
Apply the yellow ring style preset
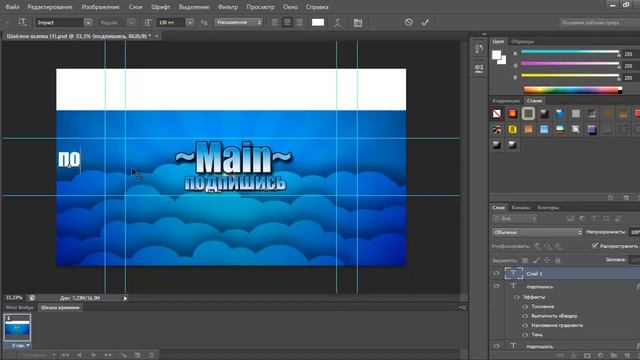(513, 129)
